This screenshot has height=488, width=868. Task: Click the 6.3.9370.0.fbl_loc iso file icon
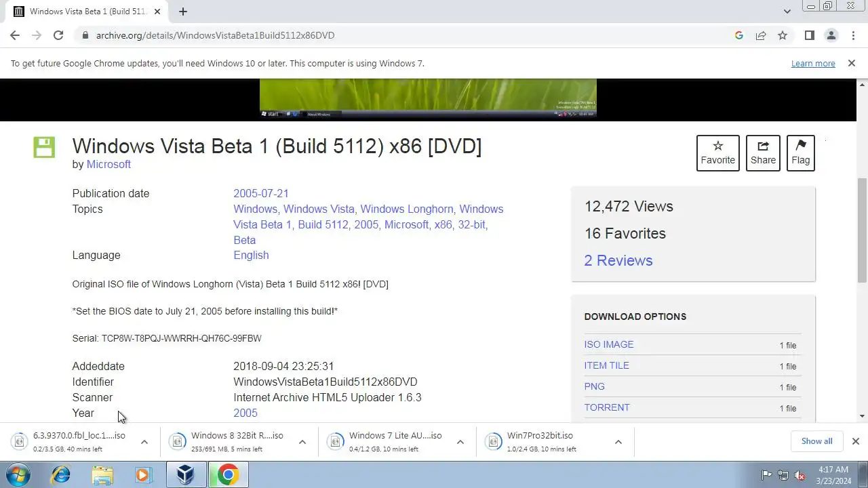click(x=19, y=442)
